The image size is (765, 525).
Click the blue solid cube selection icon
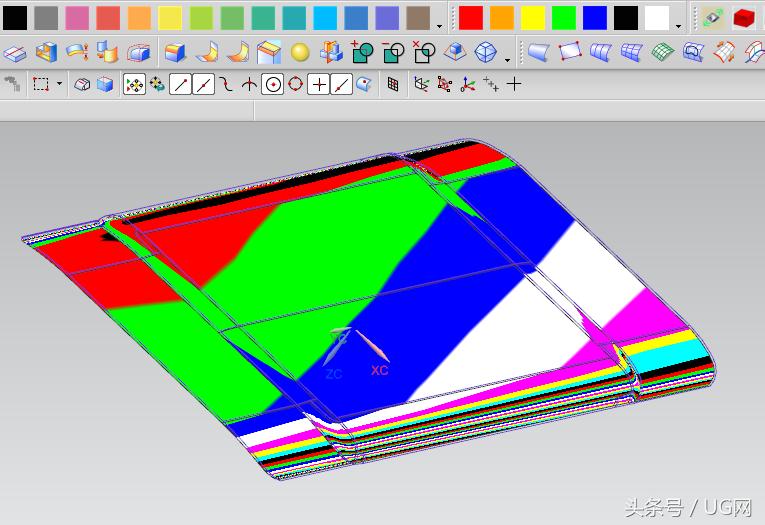click(104, 85)
